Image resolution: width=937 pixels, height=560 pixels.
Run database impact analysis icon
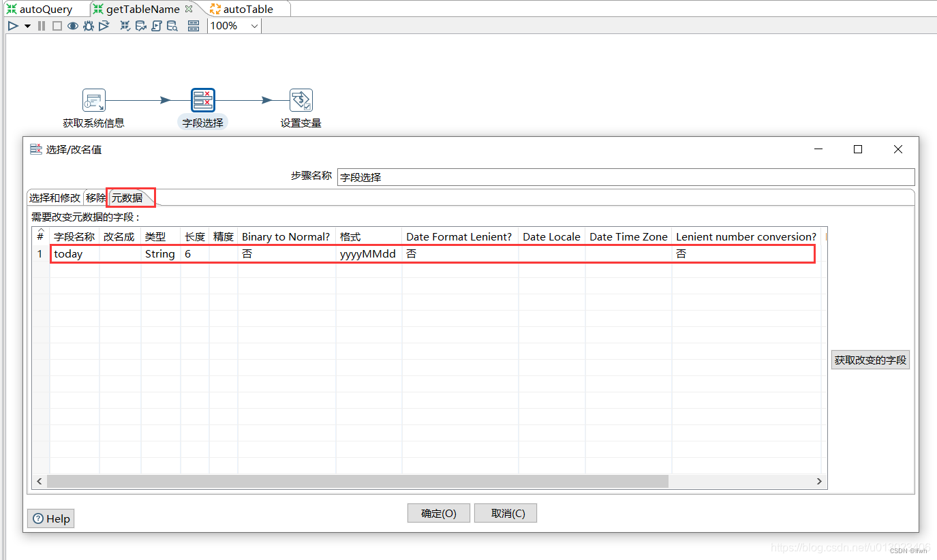[x=141, y=26]
